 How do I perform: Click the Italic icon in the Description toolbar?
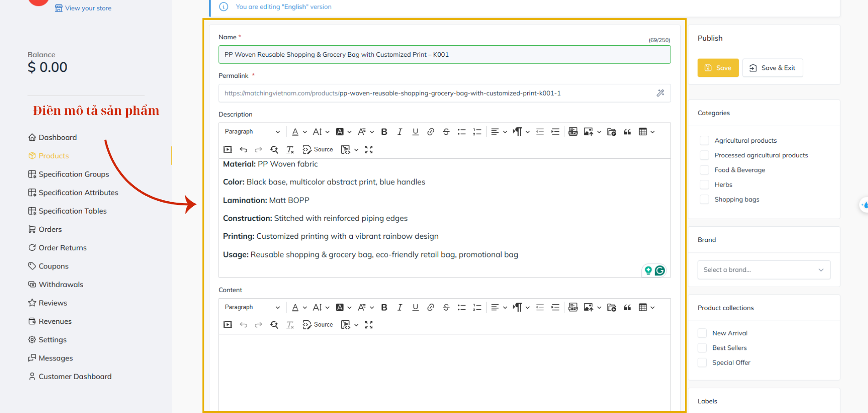(400, 132)
